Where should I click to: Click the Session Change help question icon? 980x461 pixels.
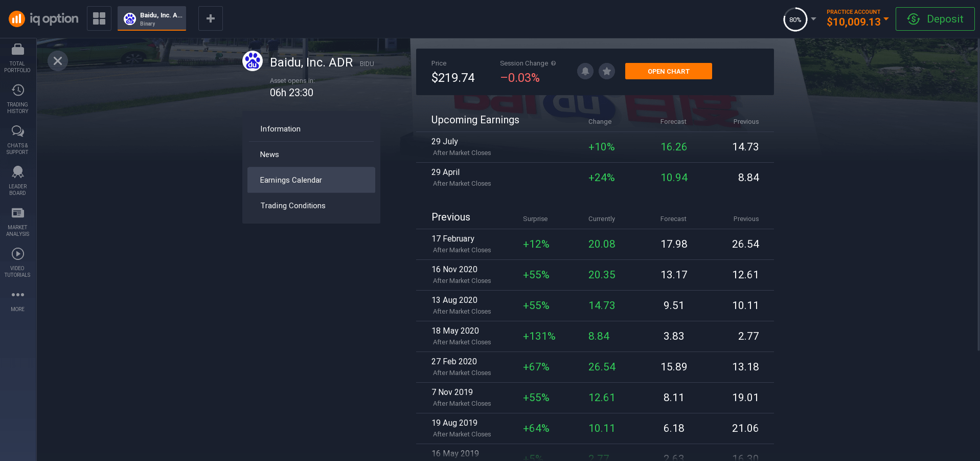(x=553, y=63)
